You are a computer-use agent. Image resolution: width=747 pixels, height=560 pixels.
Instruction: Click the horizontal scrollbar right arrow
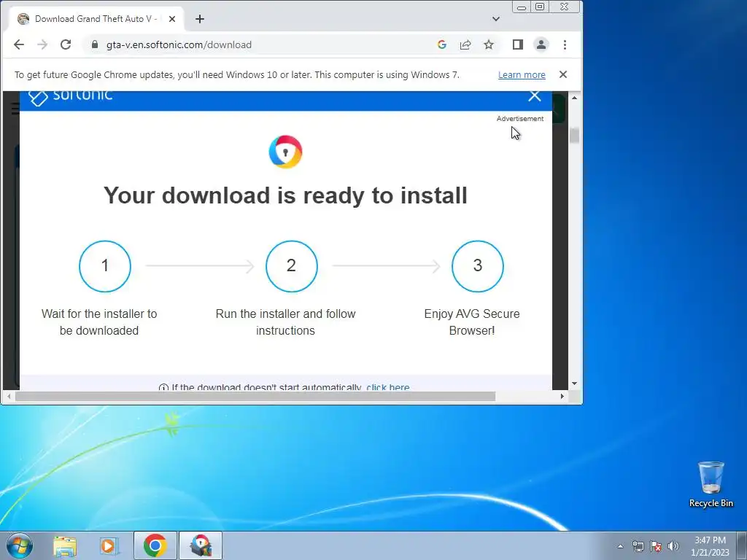[562, 396]
